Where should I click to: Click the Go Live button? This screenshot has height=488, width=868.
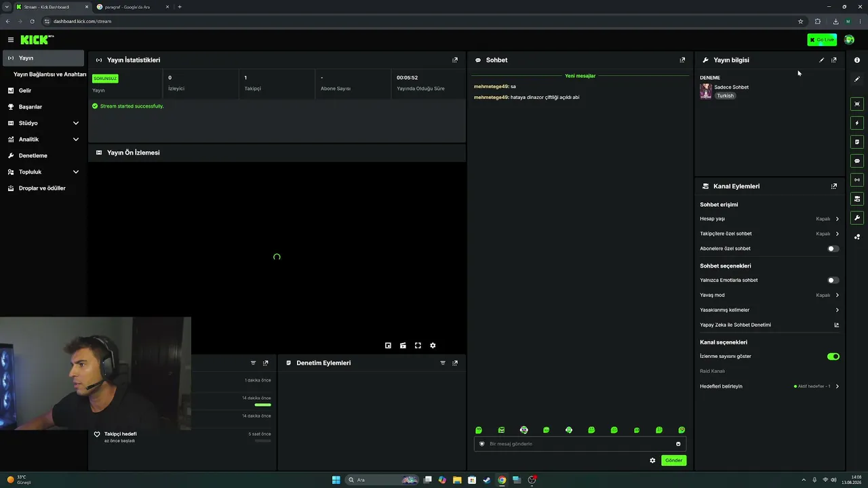(x=822, y=40)
